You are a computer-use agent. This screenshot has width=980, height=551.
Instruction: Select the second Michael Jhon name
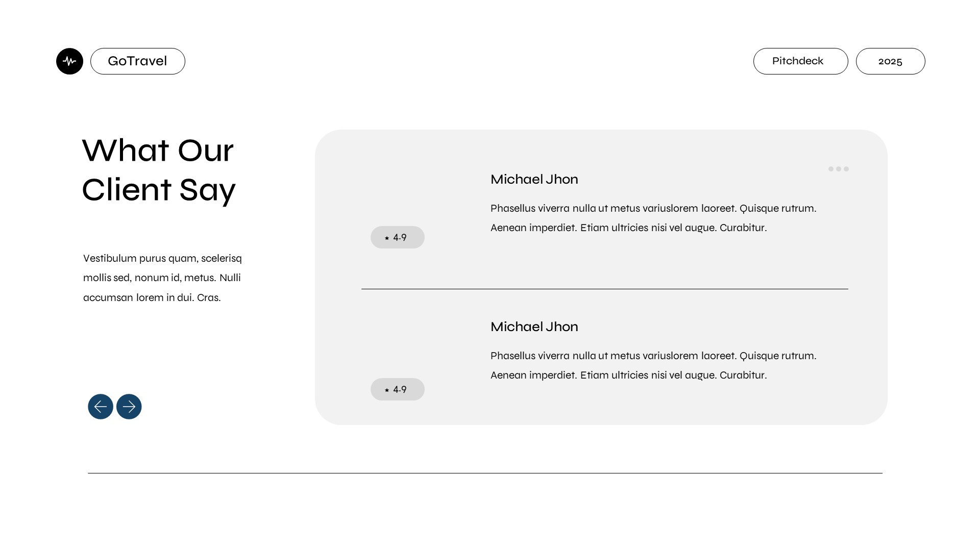pyautogui.click(x=534, y=327)
